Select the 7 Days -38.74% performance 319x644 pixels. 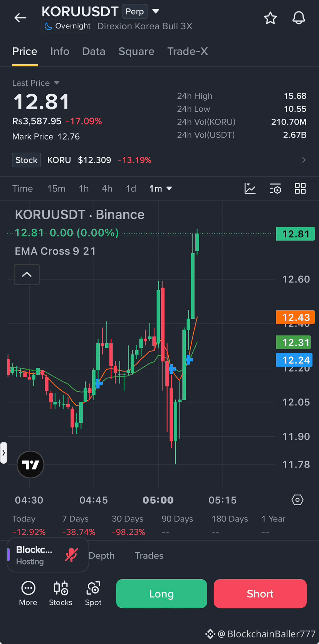[x=79, y=525]
